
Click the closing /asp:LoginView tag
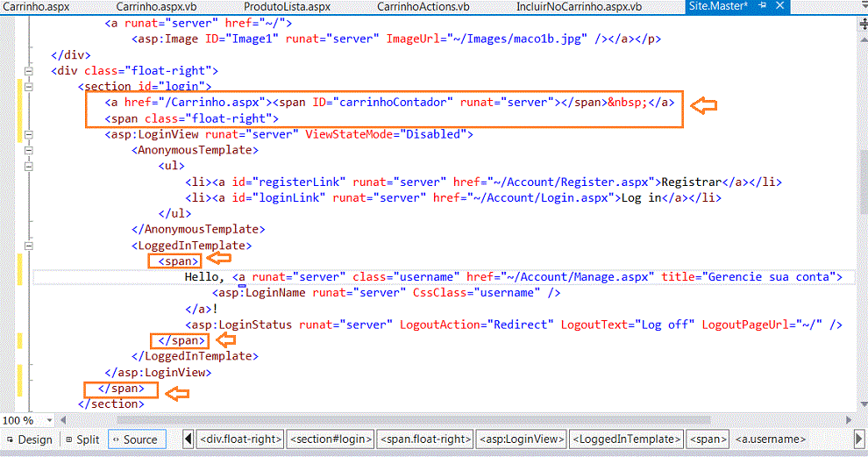click(158, 372)
